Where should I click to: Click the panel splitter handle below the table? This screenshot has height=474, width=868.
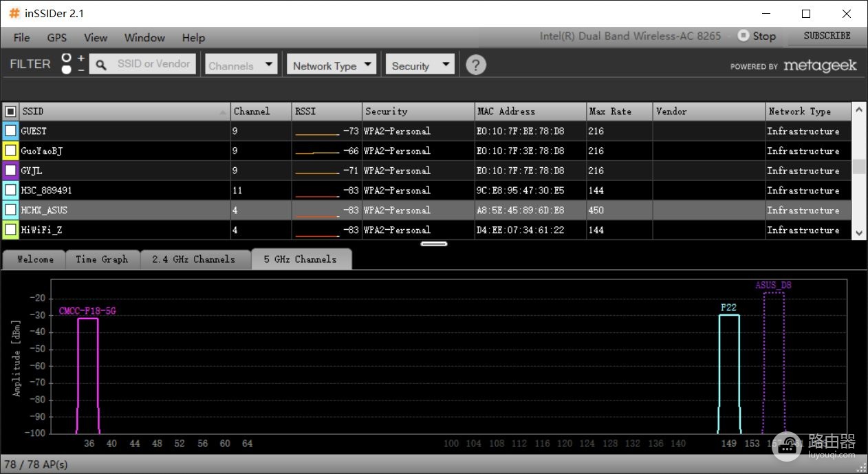pos(434,244)
